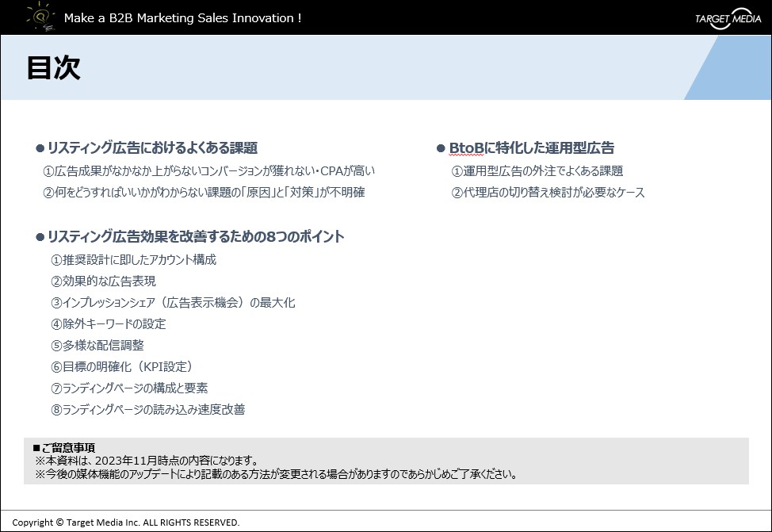Click item '⑦ランディングページの構成と要素'
This screenshot has width=772, height=532.
click(129, 388)
